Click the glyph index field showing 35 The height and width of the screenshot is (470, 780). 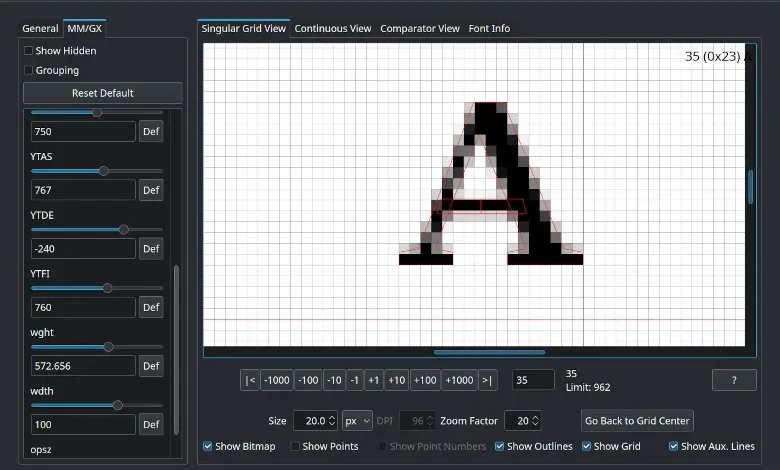[x=533, y=380]
